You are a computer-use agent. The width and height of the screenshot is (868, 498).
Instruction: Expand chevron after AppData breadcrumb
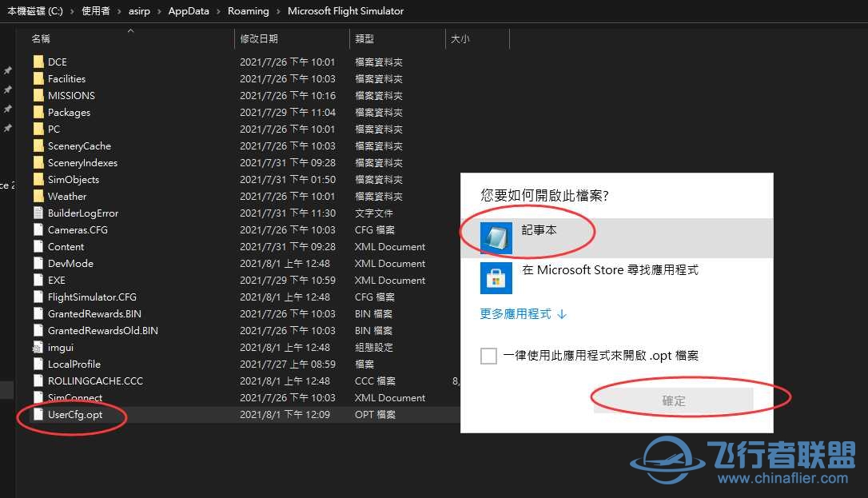218,11
